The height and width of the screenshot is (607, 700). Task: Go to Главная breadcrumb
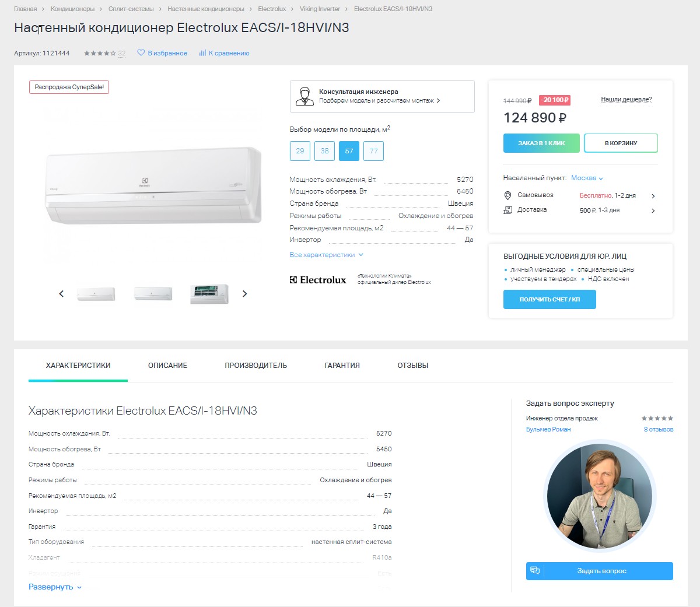click(x=25, y=9)
